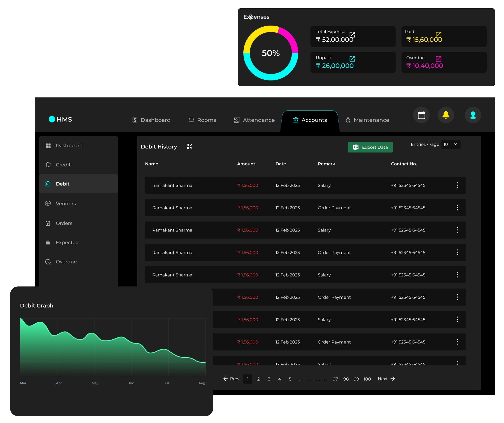Screen dimensions: 504x423
Task: Go to page 4
Action: [280, 379]
